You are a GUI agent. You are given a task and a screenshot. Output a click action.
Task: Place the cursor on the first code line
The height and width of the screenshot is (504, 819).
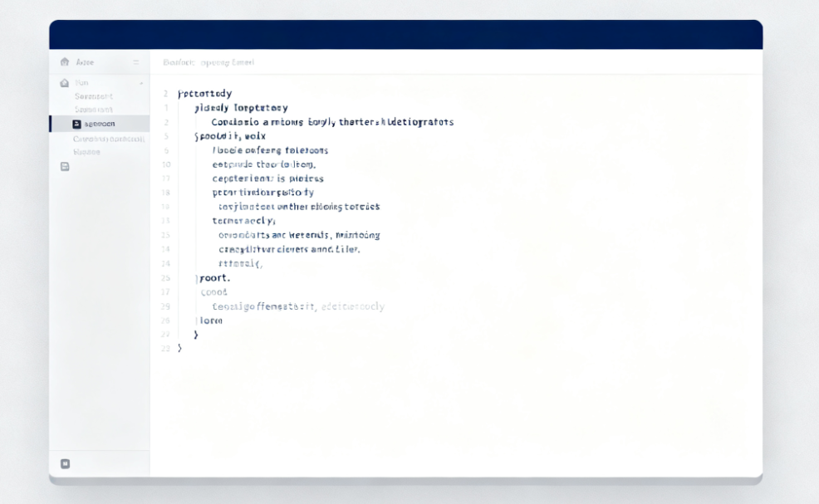pyautogui.click(x=205, y=94)
